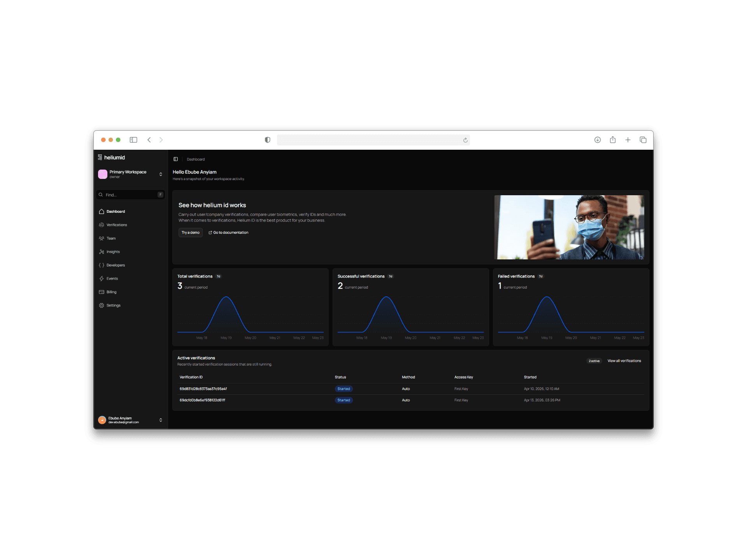Open browser downloads icon
747x560 pixels.
coord(598,140)
